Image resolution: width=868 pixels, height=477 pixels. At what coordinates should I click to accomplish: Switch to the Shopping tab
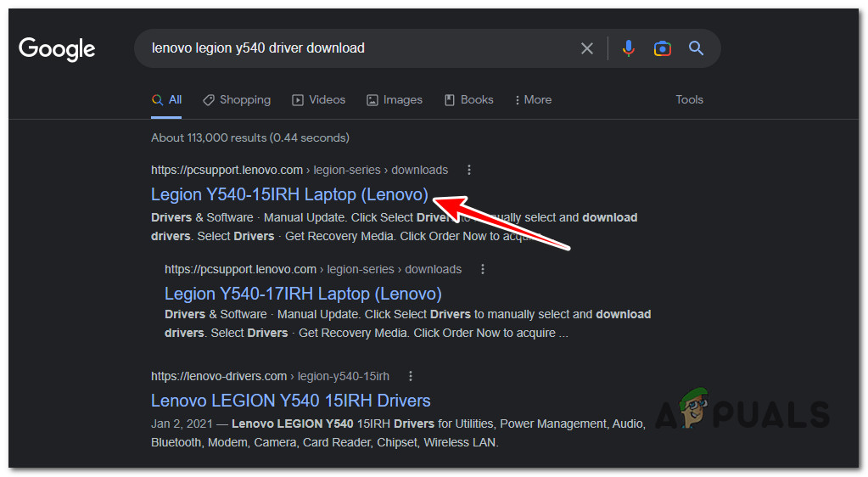(237, 99)
